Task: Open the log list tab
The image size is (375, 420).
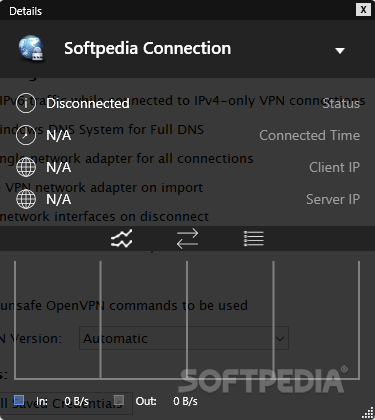Action: [254, 239]
